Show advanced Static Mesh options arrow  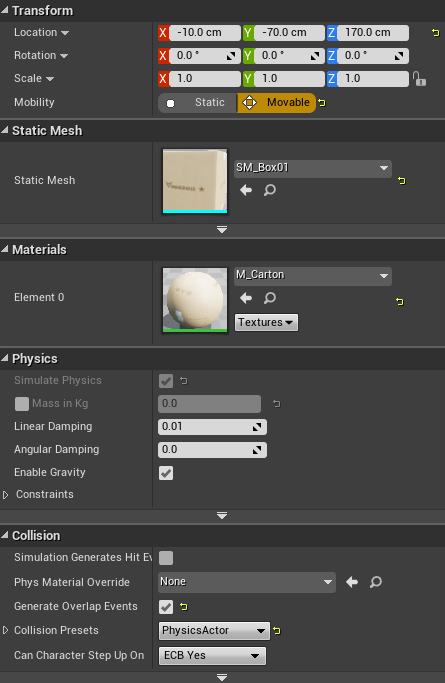222,230
